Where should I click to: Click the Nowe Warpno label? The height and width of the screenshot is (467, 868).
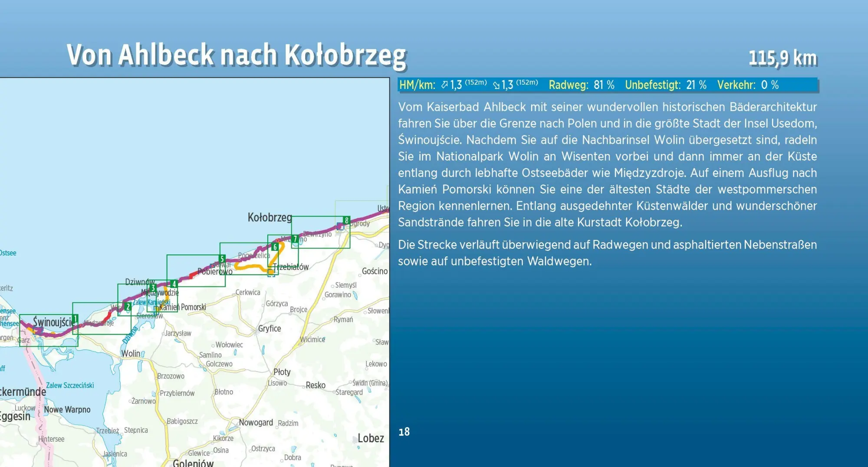(x=67, y=410)
